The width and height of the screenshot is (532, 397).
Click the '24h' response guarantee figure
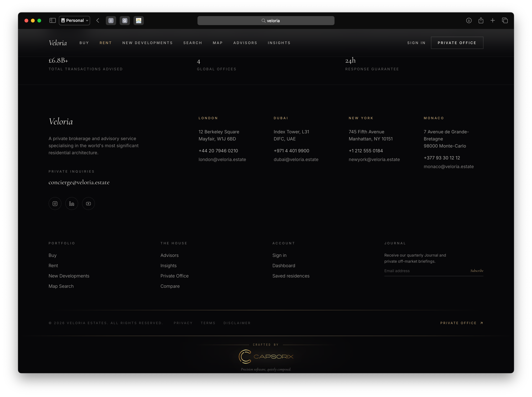[350, 60]
